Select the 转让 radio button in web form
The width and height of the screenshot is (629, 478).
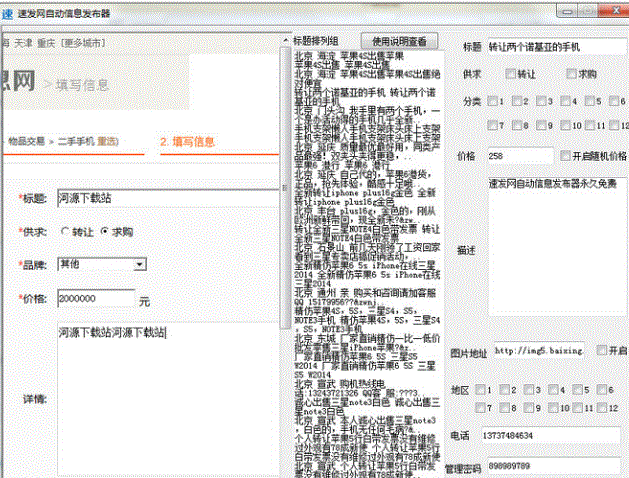click(66, 231)
